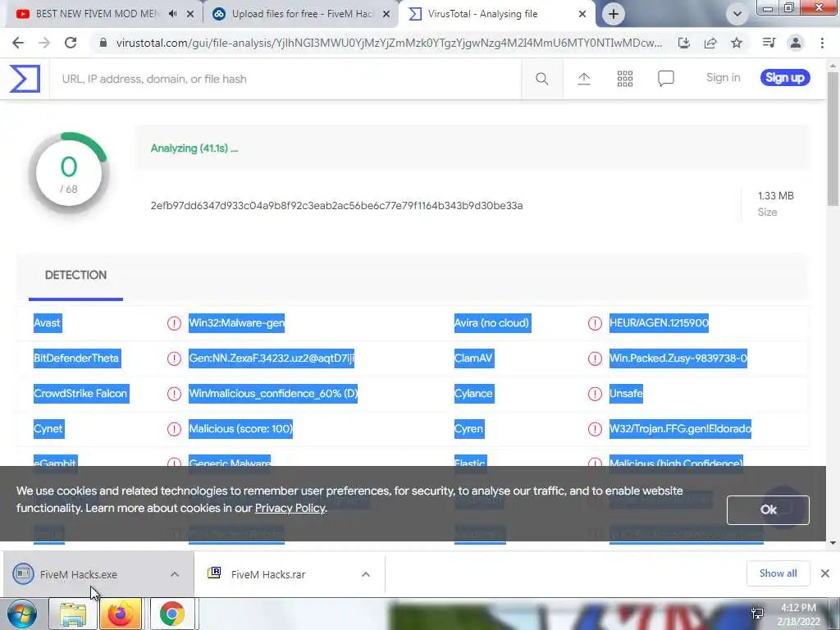
Task: Click the upload file icon
Action: pyautogui.click(x=584, y=79)
